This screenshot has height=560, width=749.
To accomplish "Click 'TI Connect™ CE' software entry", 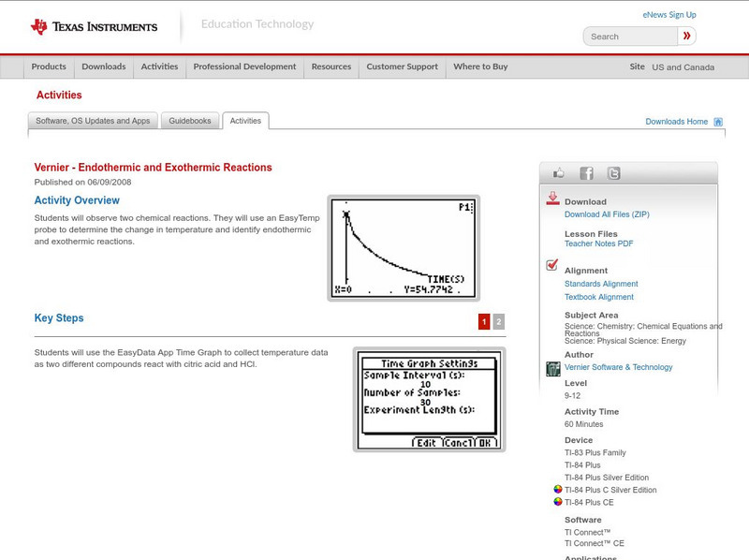I will (x=595, y=543).
